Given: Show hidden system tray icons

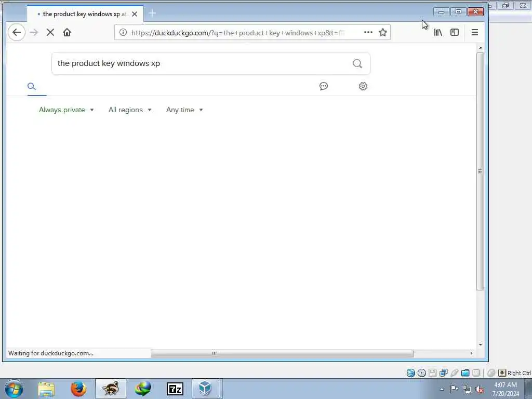Looking at the screenshot, I should pyautogui.click(x=442, y=390).
